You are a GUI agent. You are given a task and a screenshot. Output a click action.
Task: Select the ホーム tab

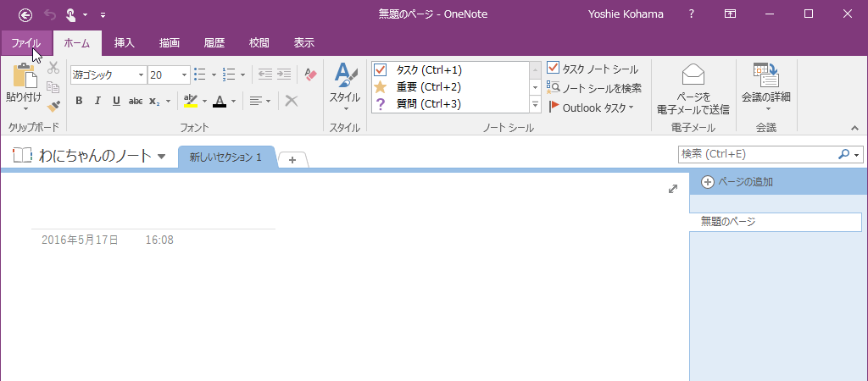77,43
